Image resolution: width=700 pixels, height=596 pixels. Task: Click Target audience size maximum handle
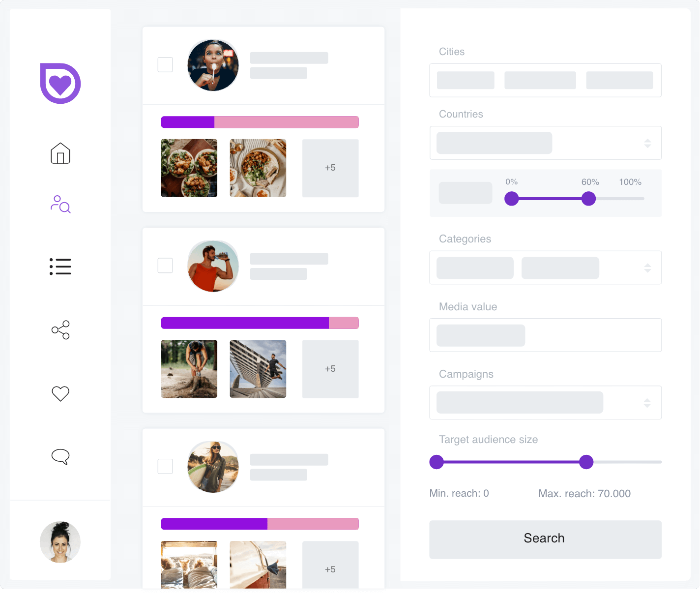pos(586,462)
